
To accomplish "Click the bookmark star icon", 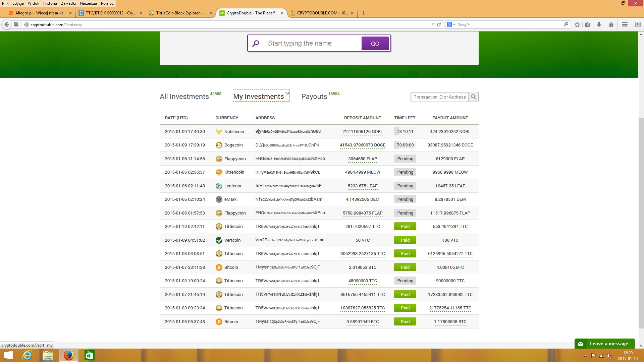I will 577,24.
